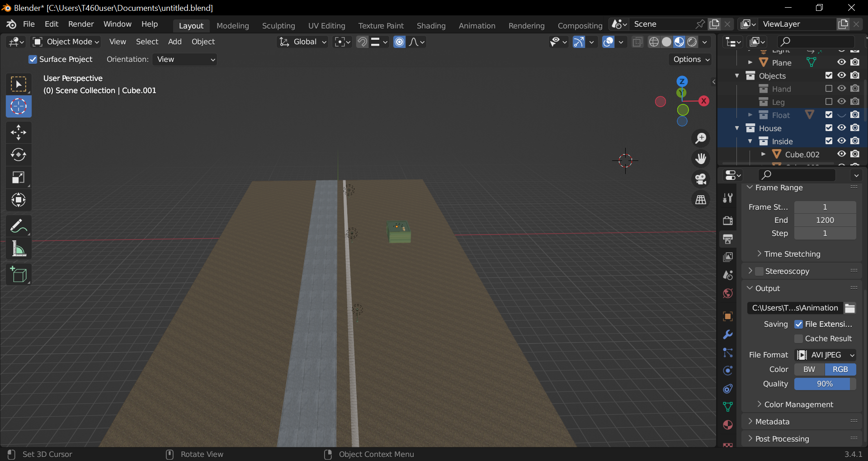Open the Orientation View dropdown
Image resolution: width=868 pixels, height=461 pixels.
tap(185, 59)
